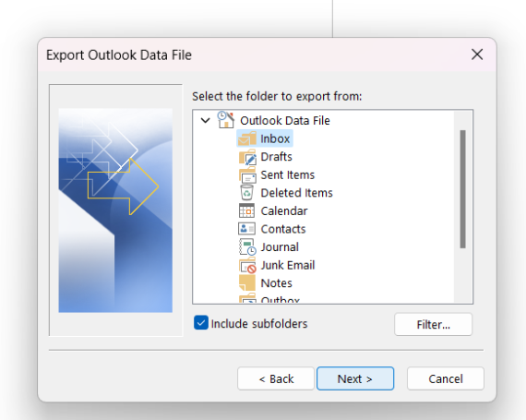Select the Notes folder label
Image resolution: width=526 pixels, height=420 pixels.
[x=277, y=283]
